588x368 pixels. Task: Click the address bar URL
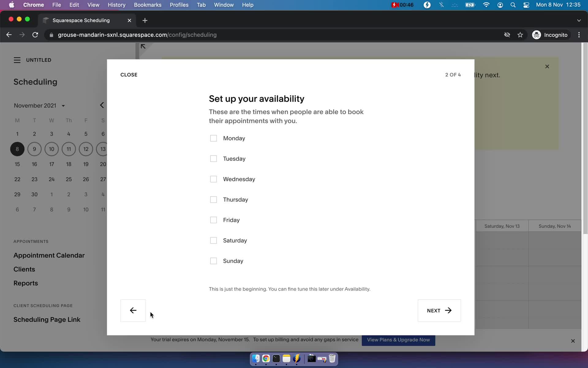click(137, 35)
